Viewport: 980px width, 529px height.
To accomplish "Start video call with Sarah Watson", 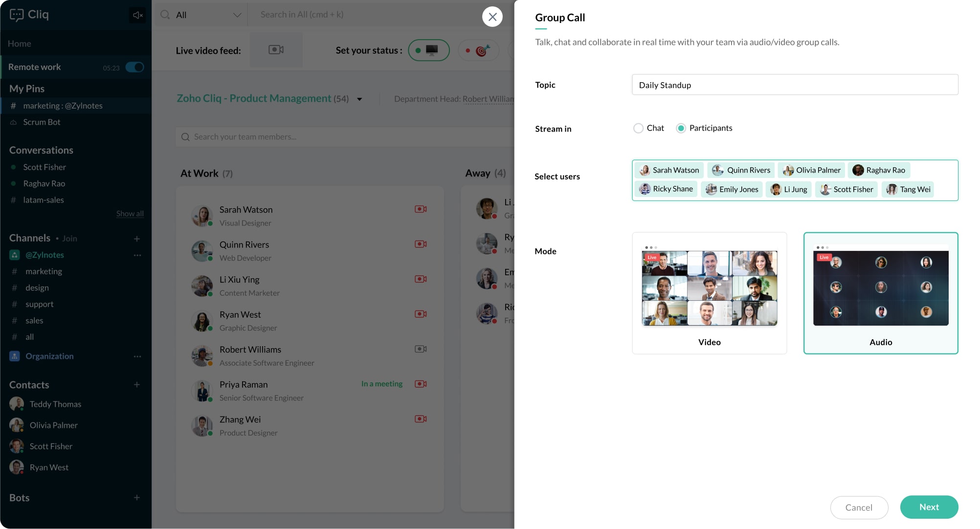I will click(421, 209).
